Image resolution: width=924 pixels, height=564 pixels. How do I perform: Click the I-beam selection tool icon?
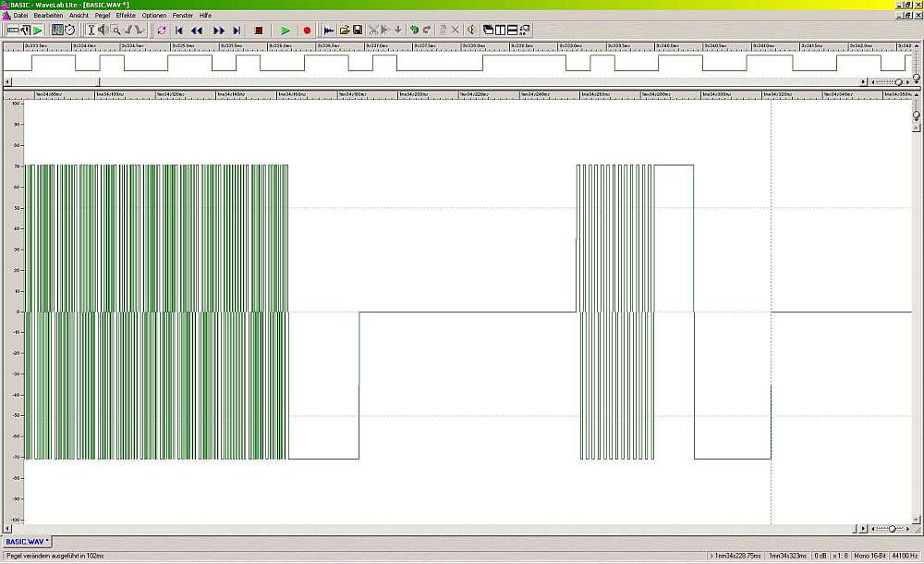pyautogui.click(x=91, y=31)
